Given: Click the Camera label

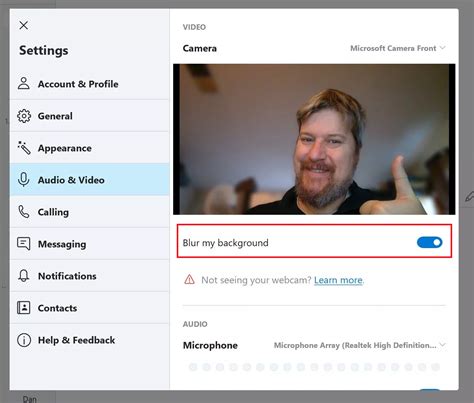Looking at the screenshot, I should click(x=200, y=48).
